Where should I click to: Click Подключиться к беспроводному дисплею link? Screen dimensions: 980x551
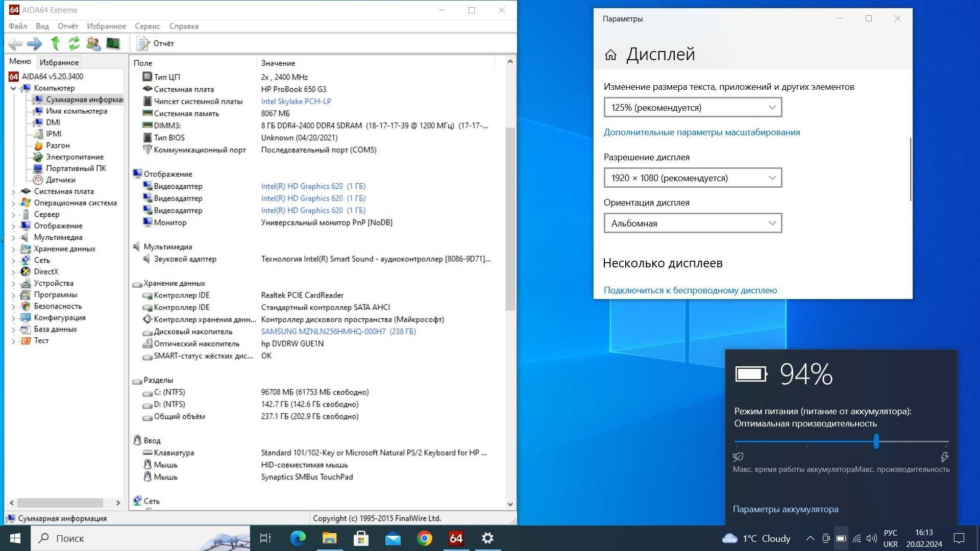click(x=690, y=290)
